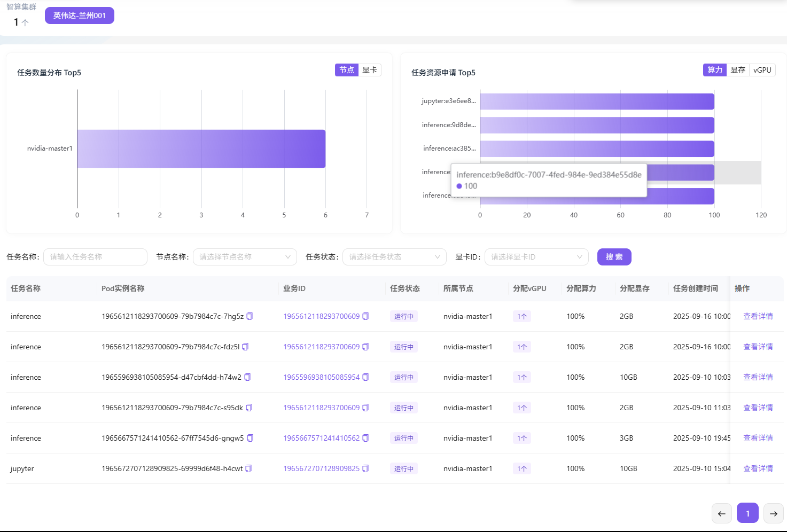Copy Pod name ending in h74w2

(x=247, y=377)
